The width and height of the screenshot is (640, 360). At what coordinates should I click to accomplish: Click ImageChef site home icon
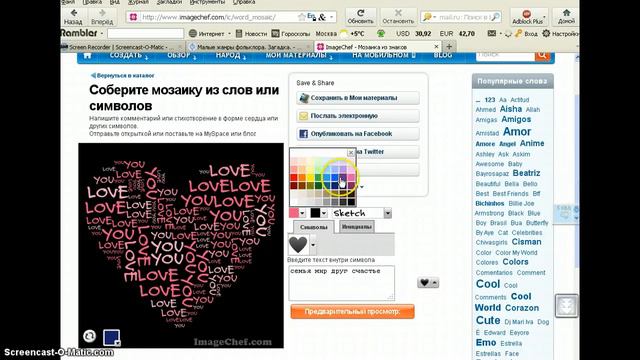coord(87,55)
